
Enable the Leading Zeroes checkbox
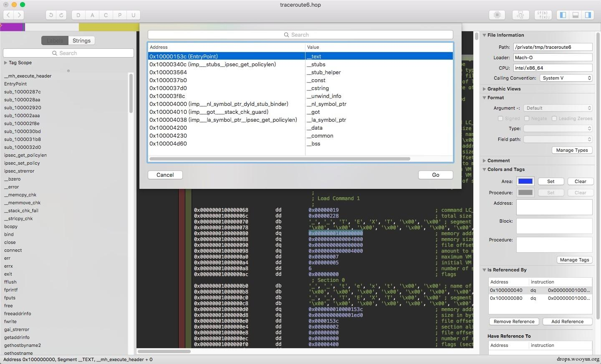pyautogui.click(x=554, y=118)
